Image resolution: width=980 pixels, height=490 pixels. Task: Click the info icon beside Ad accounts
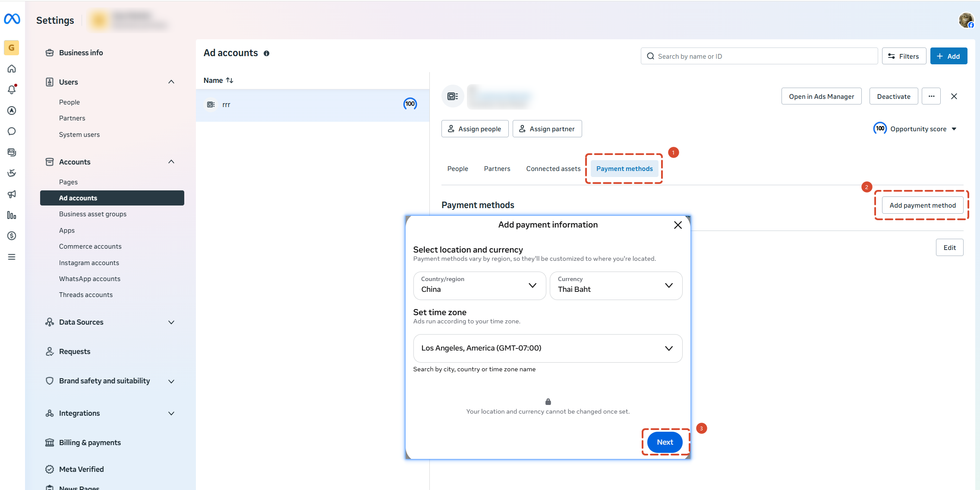(x=267, y=54)
